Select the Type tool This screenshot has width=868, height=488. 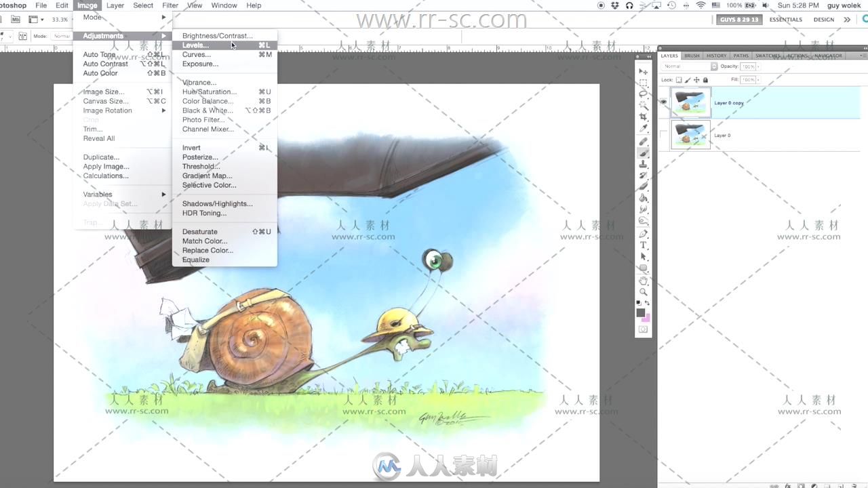[644, 245]
